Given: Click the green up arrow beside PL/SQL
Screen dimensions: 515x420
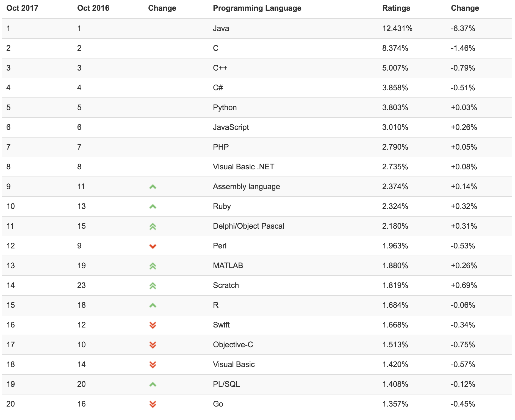Looking at the screenshot, I should (x=153, y=385).
